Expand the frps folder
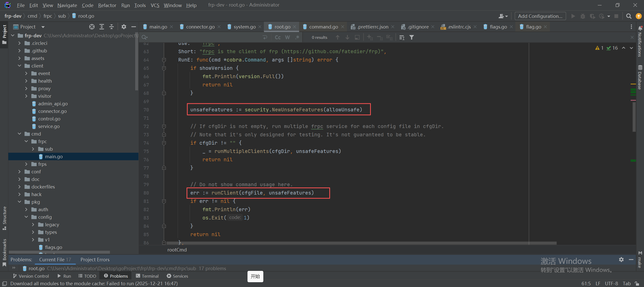The width and height of the screenshot is (644, 287). point(26,164)
